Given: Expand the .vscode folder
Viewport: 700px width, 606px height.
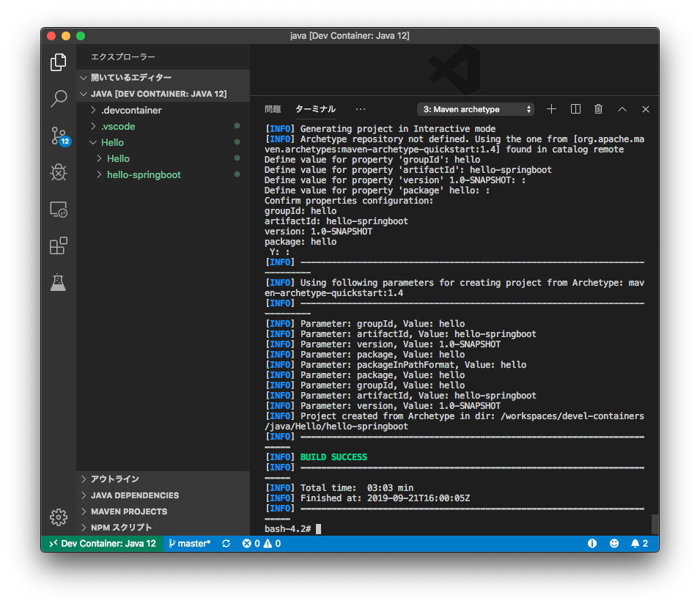Looking at the screenshot, I should pos(163,126).
